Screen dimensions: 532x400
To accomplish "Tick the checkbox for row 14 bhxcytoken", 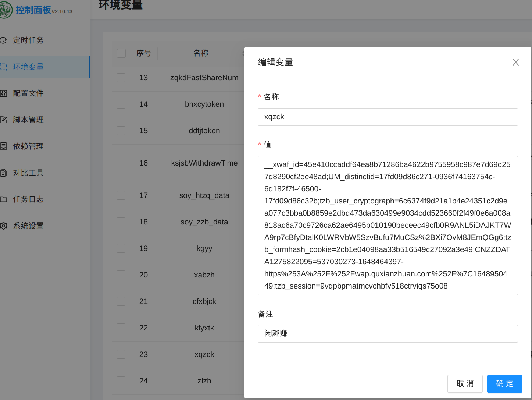I will tap(121, 104).
